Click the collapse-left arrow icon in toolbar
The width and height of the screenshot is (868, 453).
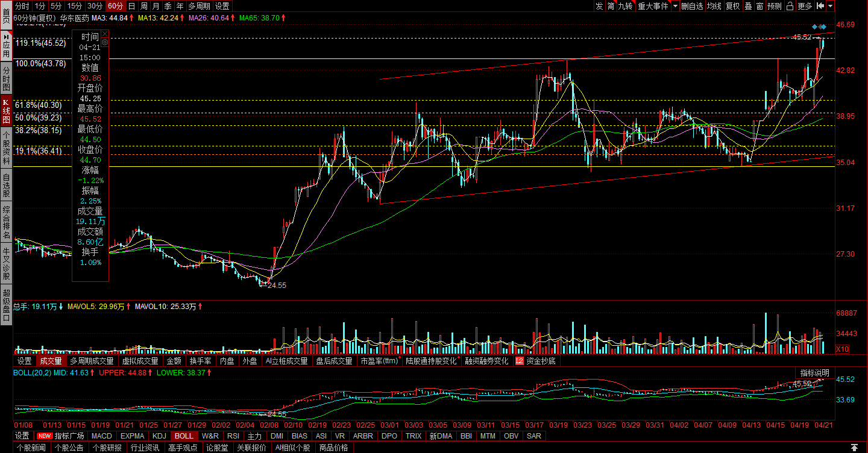point(820,6)
